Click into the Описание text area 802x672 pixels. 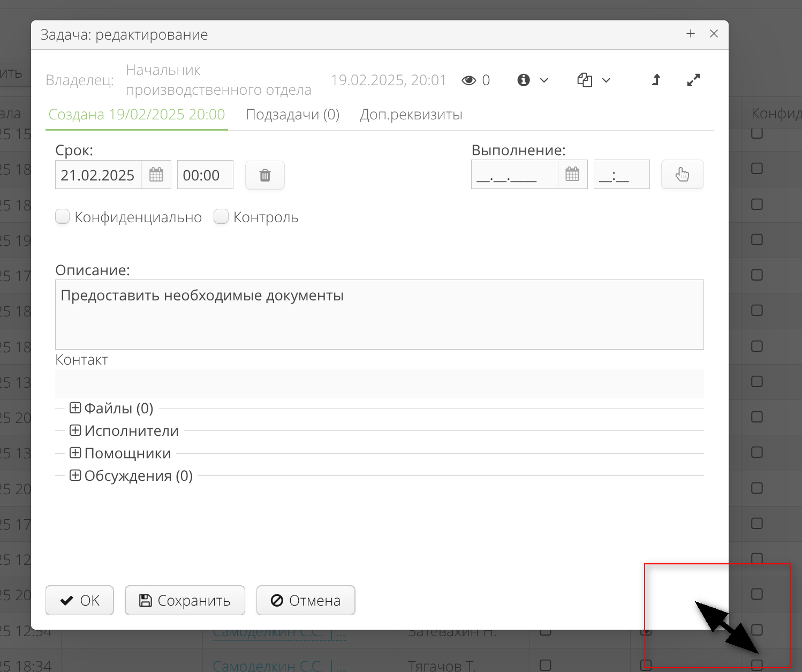pos(379,315)
